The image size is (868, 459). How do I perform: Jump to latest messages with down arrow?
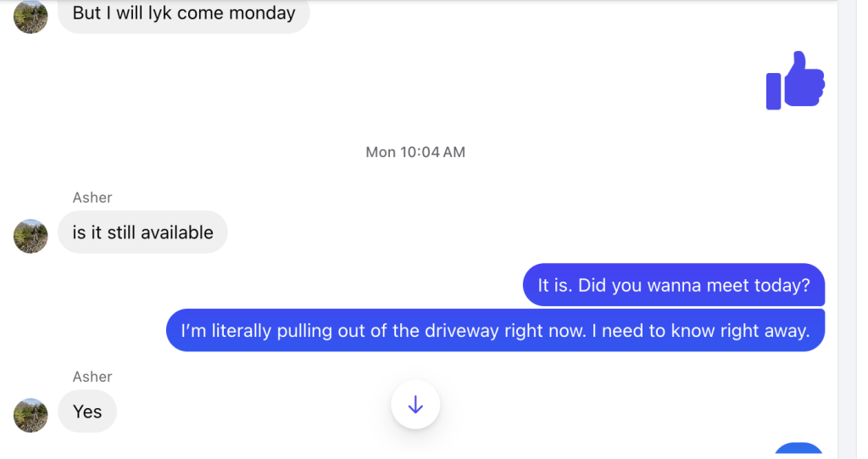click(x=415, y=406)
